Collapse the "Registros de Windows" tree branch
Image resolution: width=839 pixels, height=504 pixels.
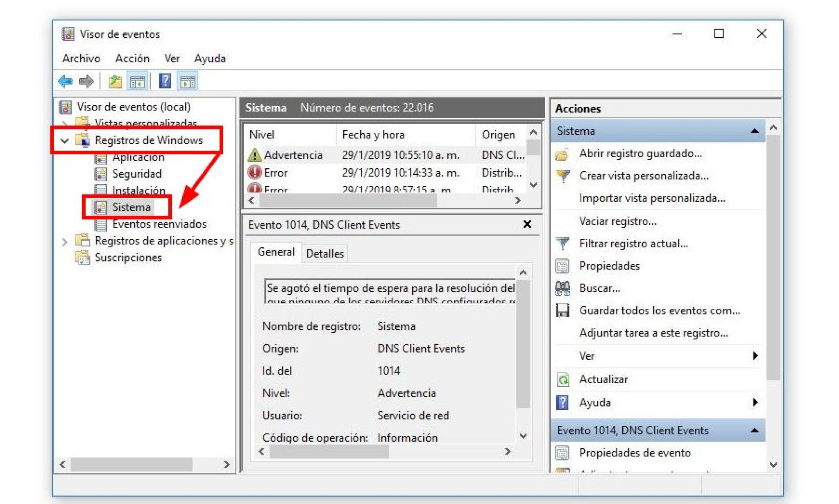pos(65,140)
